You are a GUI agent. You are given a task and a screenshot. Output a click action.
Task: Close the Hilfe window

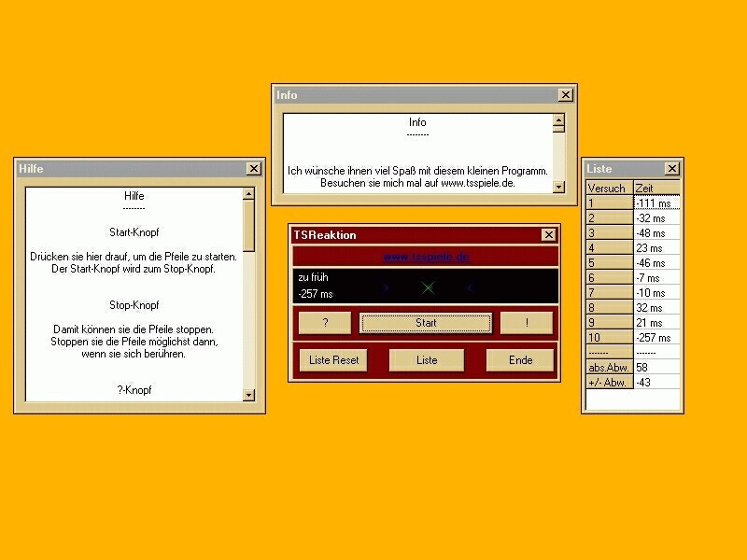254,169
